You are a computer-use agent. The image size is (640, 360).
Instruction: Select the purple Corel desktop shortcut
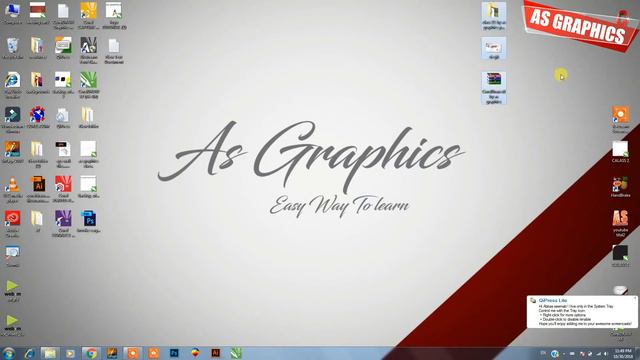click(x=63, y=224)
